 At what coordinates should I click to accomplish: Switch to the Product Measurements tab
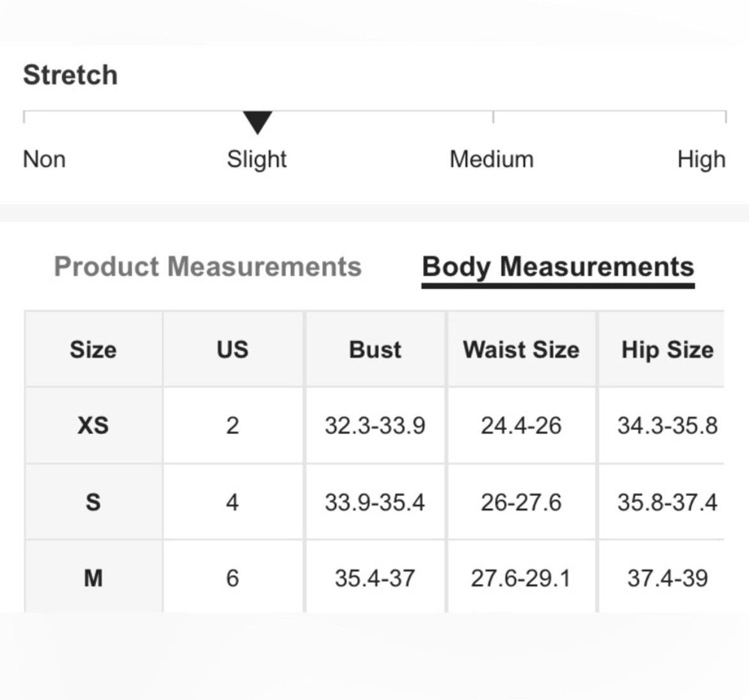tap(208, 266)
